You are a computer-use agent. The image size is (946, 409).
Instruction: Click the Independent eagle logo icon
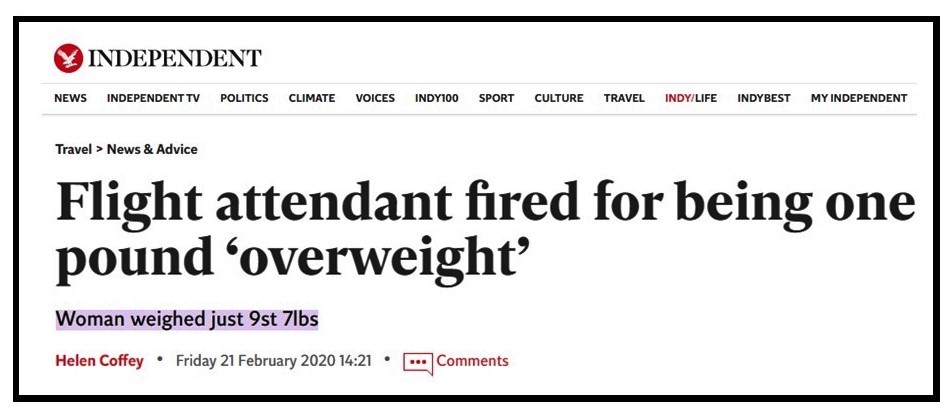coord(67,58)
